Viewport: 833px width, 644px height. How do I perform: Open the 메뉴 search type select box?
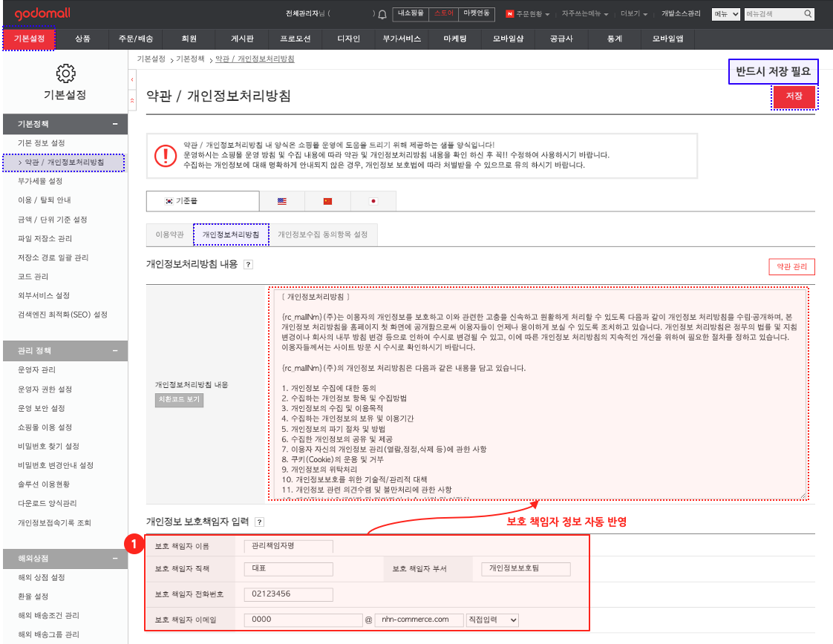point(725,14)
